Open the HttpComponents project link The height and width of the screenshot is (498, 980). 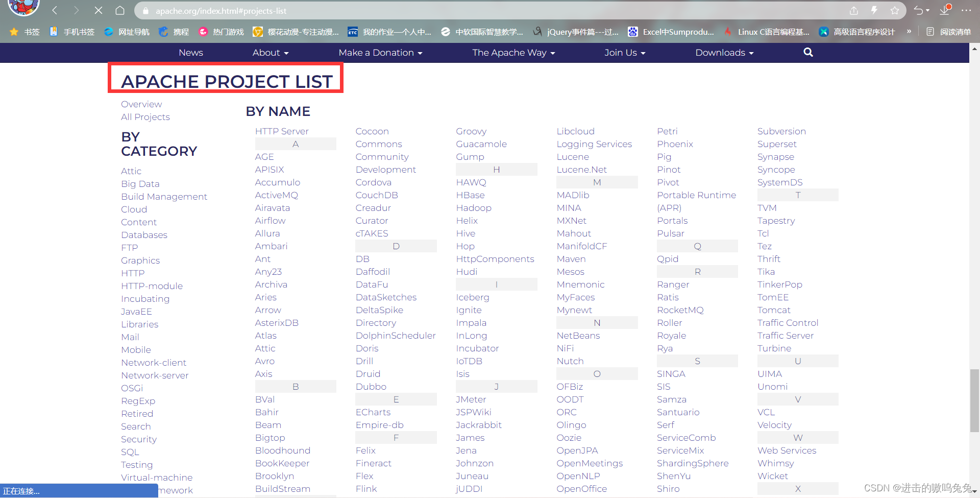click(x=495, y=259)
